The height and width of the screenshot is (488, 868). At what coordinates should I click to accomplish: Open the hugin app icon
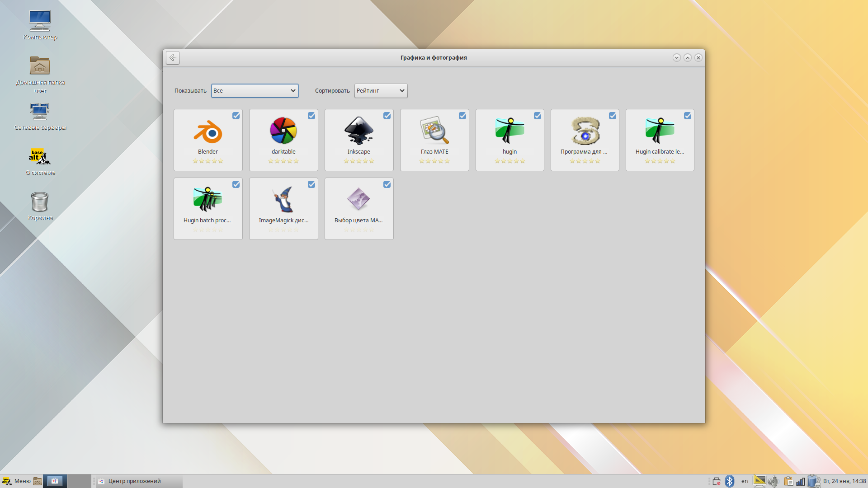509,131
